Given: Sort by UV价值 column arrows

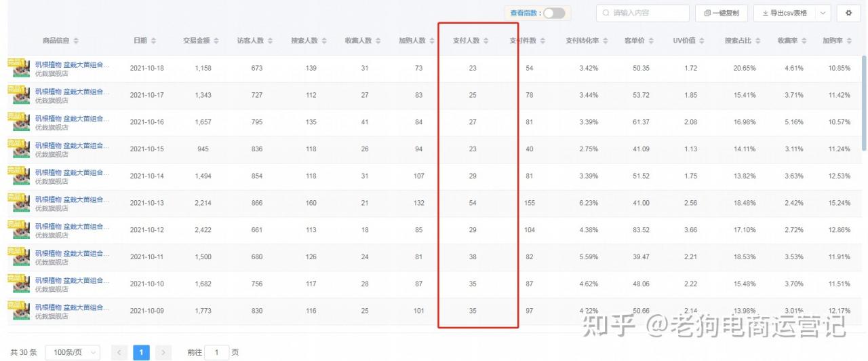Looking at the screenshot, I should [702, 41].
